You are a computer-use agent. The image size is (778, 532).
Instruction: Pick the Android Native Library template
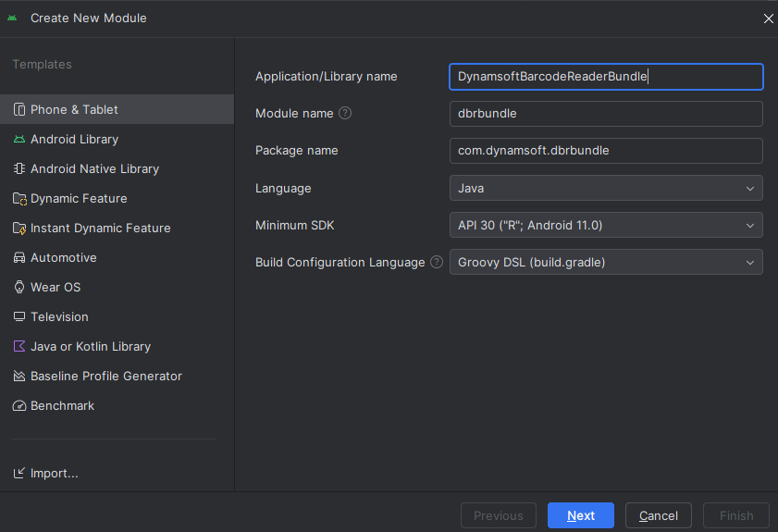coord(117,168)
